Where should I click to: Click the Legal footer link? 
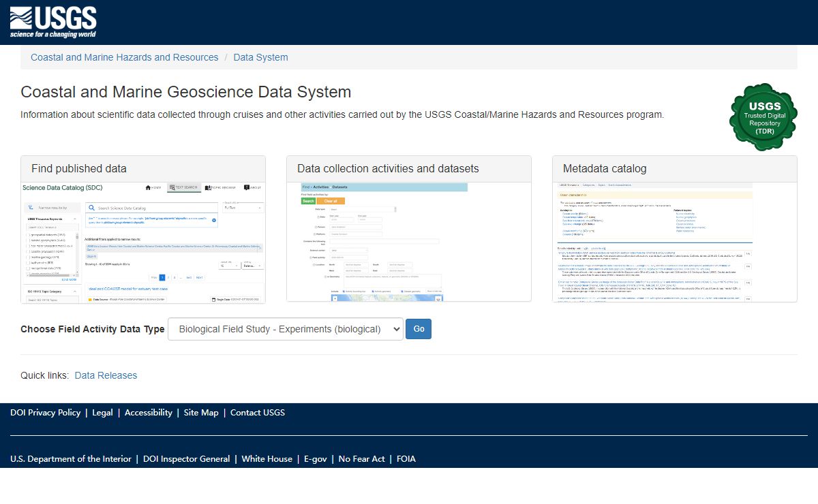tap(102, 412)
